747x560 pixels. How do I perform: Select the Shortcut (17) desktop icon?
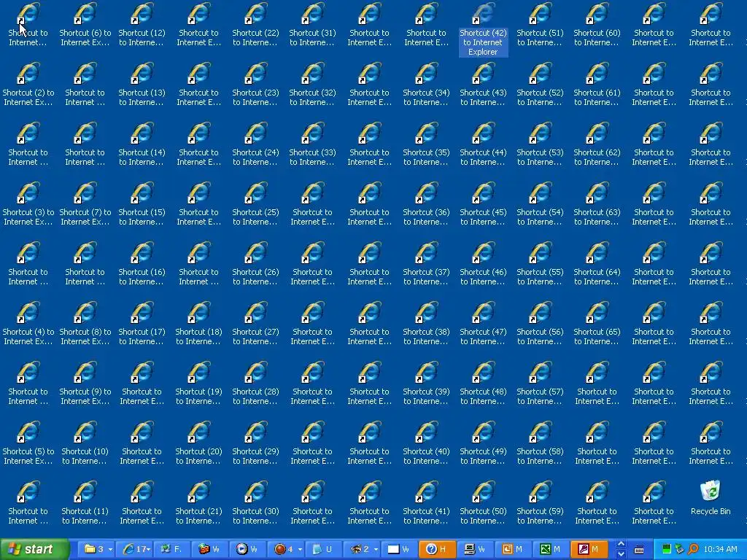142,323
